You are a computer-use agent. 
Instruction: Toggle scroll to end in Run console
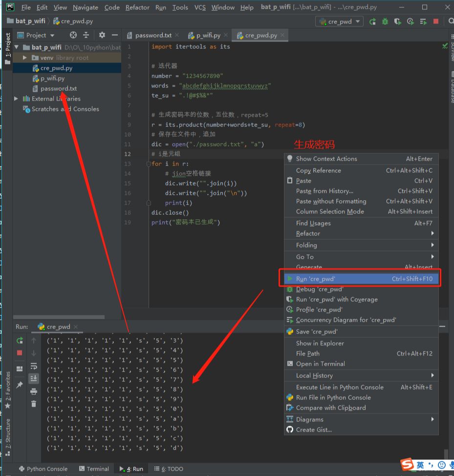point(34,378)
